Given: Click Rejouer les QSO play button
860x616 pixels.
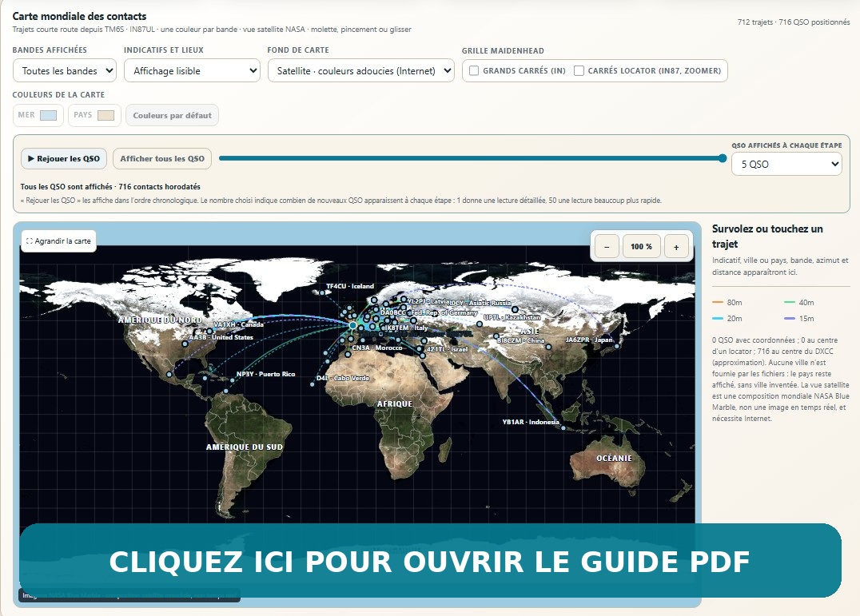Looking at the screenshot, I should click(x=64, y=158).
